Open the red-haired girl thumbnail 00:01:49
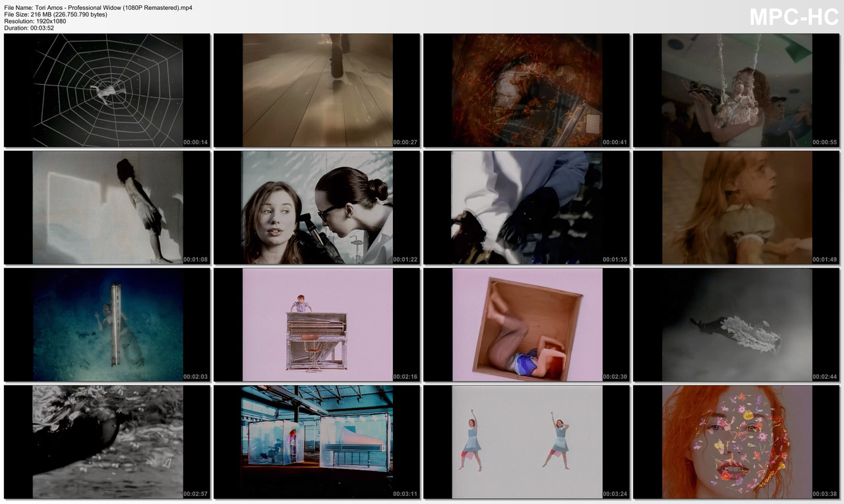Screen dimensions: 844x504 point(736,208)
